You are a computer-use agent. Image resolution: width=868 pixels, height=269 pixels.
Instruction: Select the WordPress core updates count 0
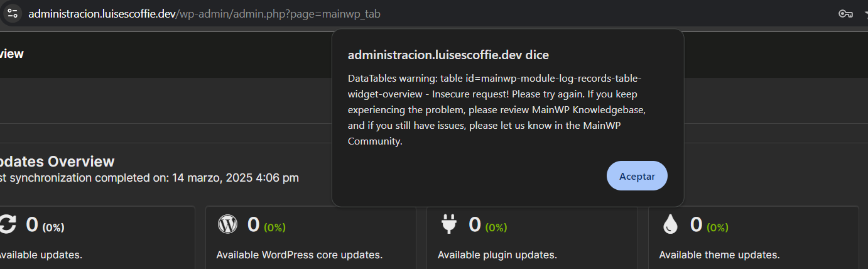tap(254, 224)
